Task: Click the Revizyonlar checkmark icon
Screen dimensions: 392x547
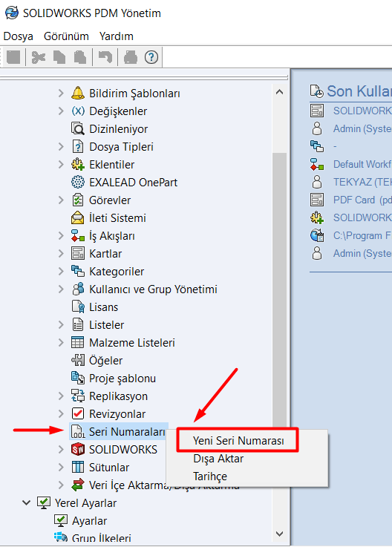Action: 78,413
